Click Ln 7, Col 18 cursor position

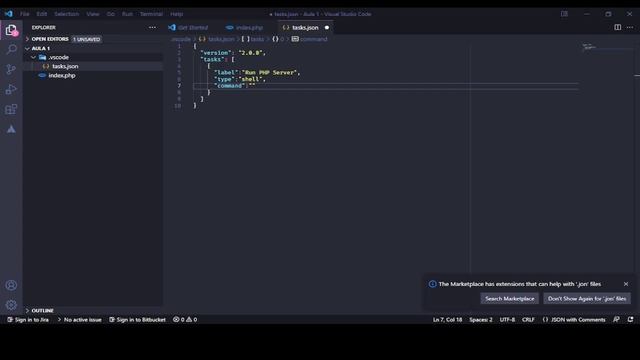click(447, 320)
